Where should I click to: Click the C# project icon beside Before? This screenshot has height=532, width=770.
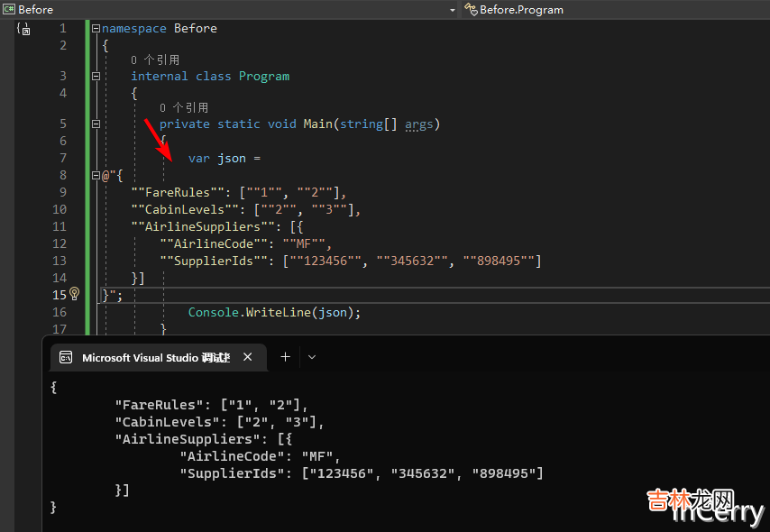point(8,9)
